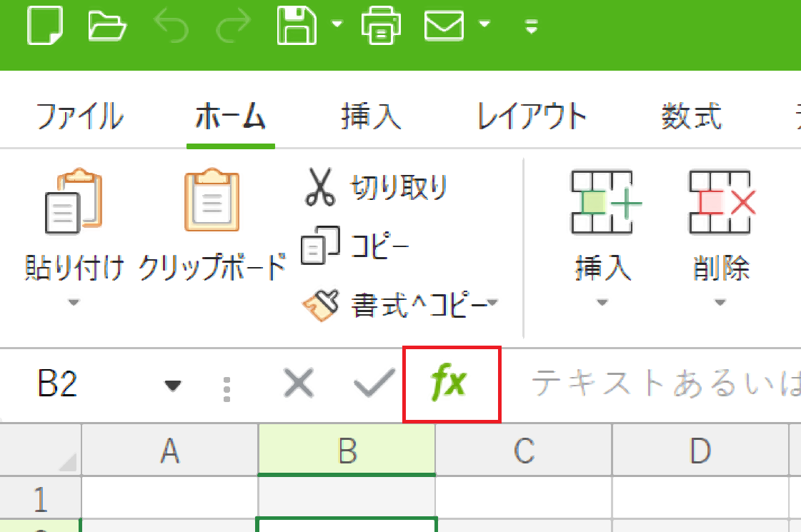This screenshot has height=532, width=801.
Task: Click the クリップボード clipboard icon
Action: 212,201
